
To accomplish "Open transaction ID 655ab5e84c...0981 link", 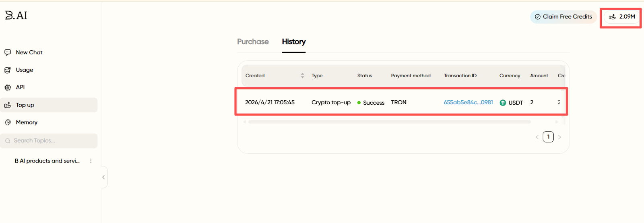I will tap(468, 103).
